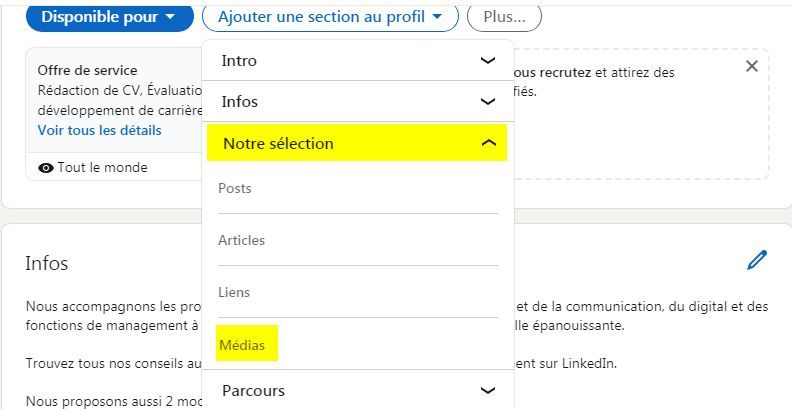Image resolution: width=792 pixels, height=409 pixels.
Task: Open the Voir tous les détails link
Action: [x=99, y=130]
